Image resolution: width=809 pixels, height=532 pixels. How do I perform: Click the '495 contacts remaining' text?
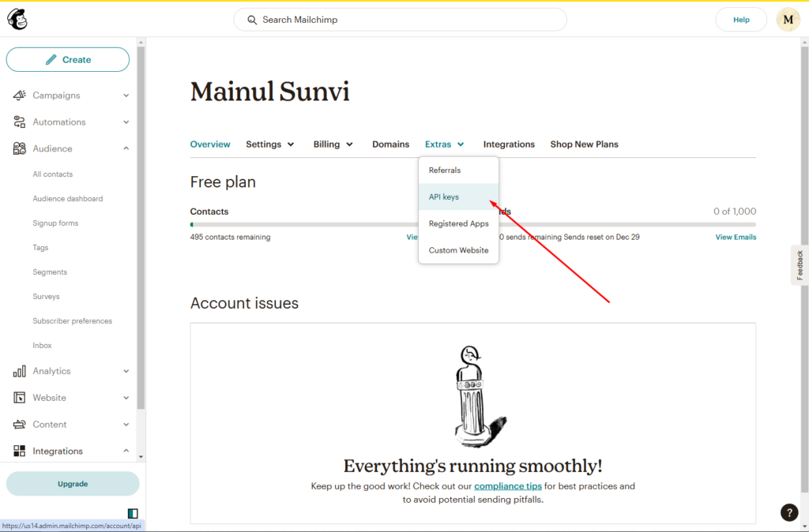point(230,237)
